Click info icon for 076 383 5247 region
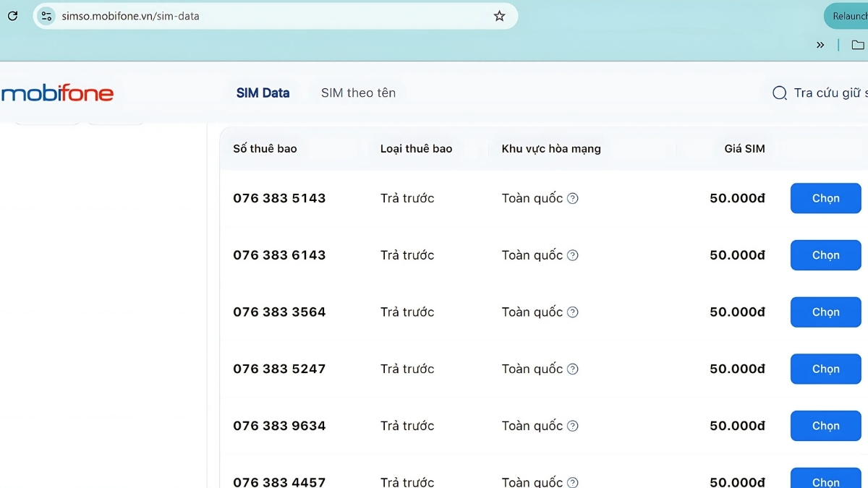This screenshot has height=488, width=868. (573, 369)
